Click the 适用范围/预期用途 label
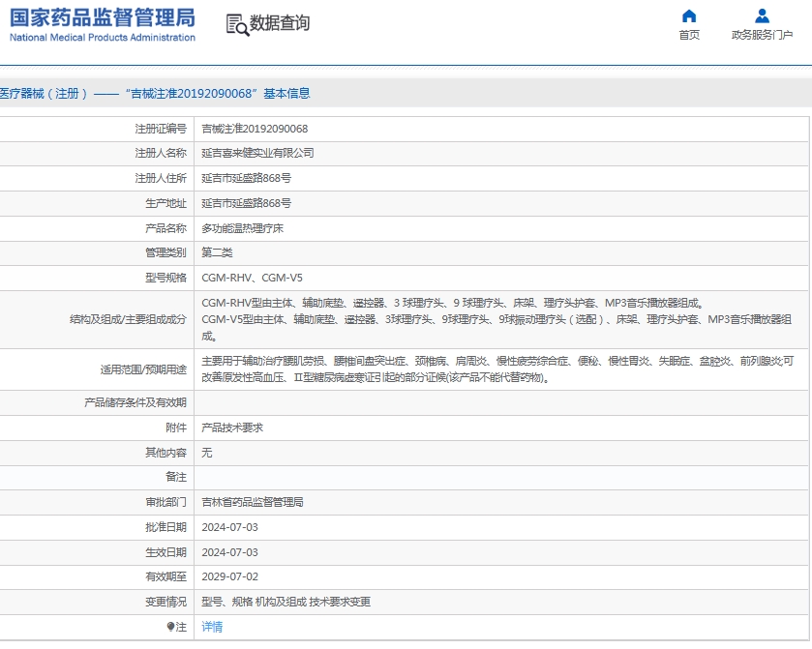The height and width of the screenshot is (649, 812). [143, 369]
